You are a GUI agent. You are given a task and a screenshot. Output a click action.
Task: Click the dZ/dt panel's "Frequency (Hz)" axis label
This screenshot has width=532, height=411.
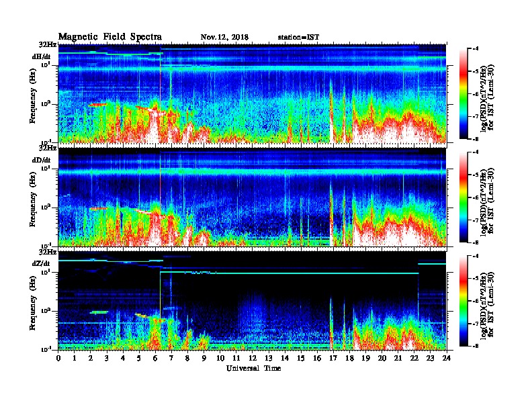pos(32,303)
